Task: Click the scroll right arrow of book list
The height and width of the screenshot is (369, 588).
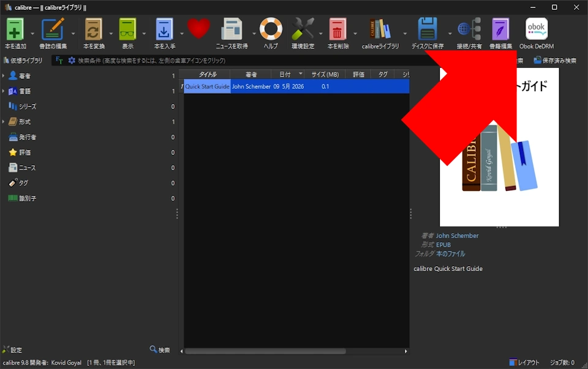Action: tap(405, 351)
